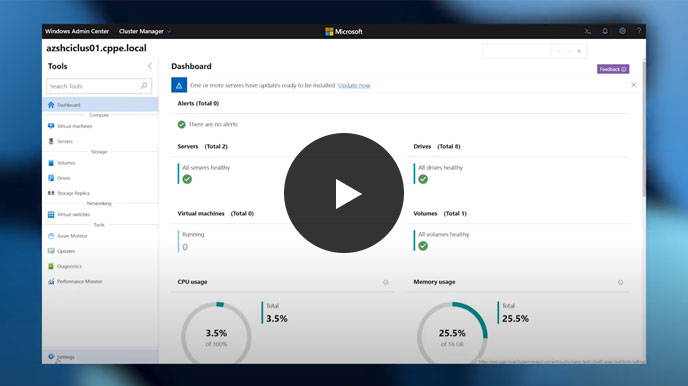Open header settings gear icon
The image size is (688, 386).
coord(622,31)
